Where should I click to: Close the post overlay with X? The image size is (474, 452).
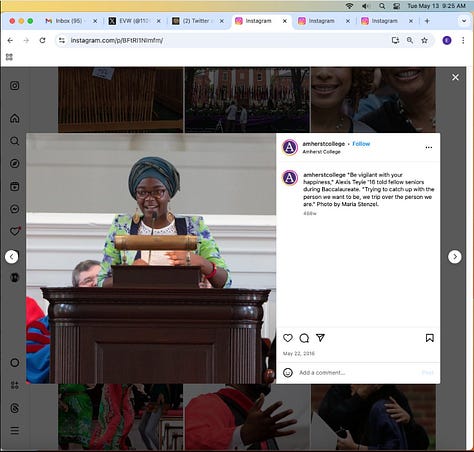pyautogui.click(x=455, y=77)
